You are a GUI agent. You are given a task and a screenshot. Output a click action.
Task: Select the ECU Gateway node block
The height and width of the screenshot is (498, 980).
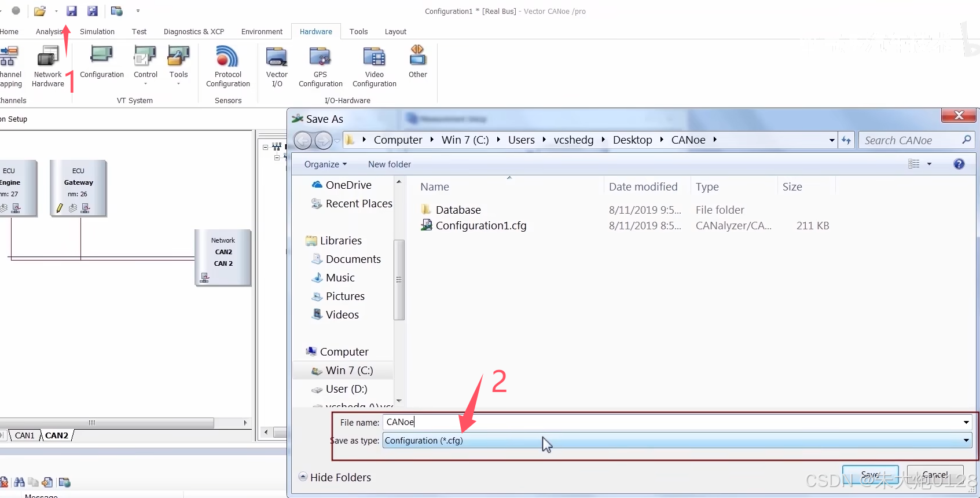pyautogui.click(x=78, y=188)
